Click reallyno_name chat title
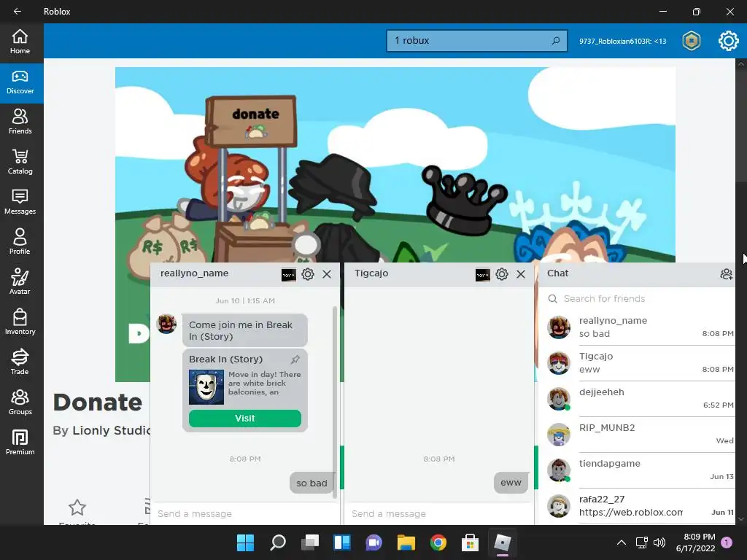This screenshot has width=747, height=560. (x=194, y=273)
